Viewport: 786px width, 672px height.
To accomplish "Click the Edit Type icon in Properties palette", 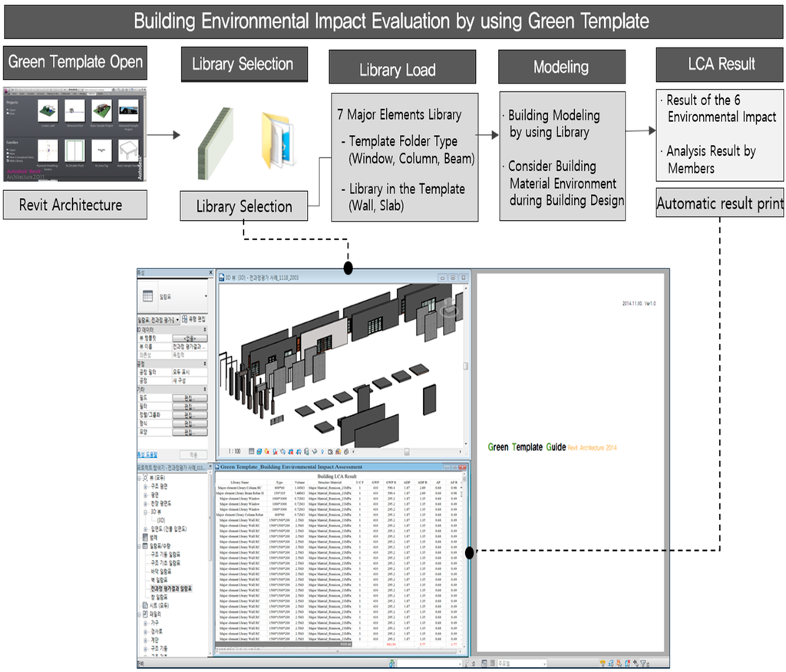I will (185, 318).
